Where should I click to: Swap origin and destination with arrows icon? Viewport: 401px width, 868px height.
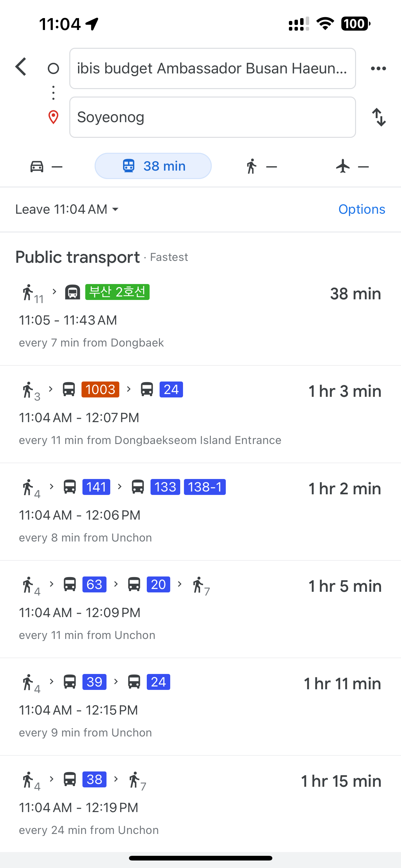pos(379,117)
